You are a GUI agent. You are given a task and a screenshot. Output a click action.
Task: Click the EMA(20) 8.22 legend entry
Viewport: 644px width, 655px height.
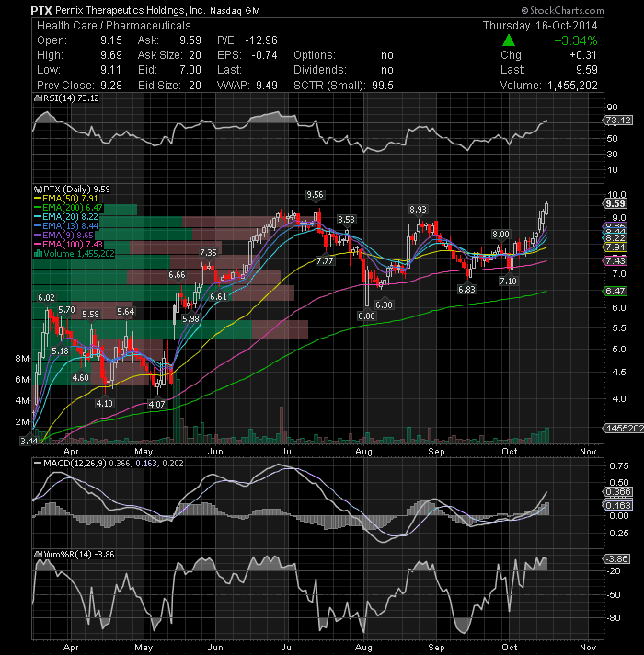pyautogui.click(x=70, y=217)
